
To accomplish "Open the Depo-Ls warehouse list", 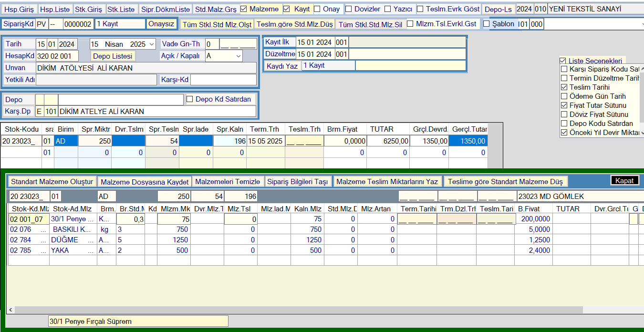I will coord(498,9).
